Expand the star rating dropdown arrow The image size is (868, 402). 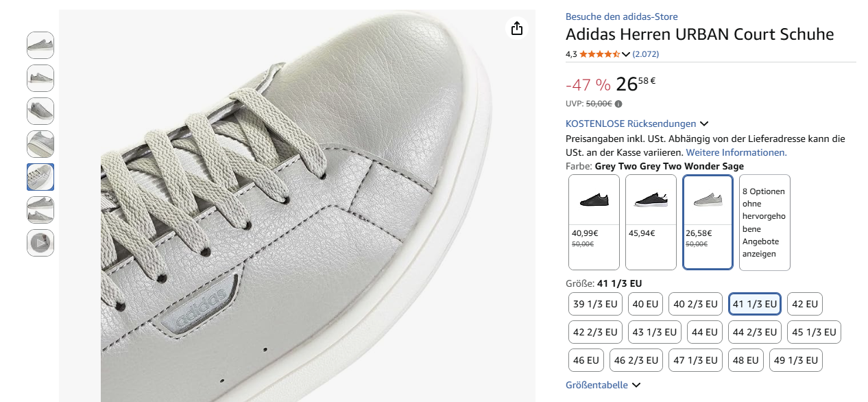[x=626, y=54]
